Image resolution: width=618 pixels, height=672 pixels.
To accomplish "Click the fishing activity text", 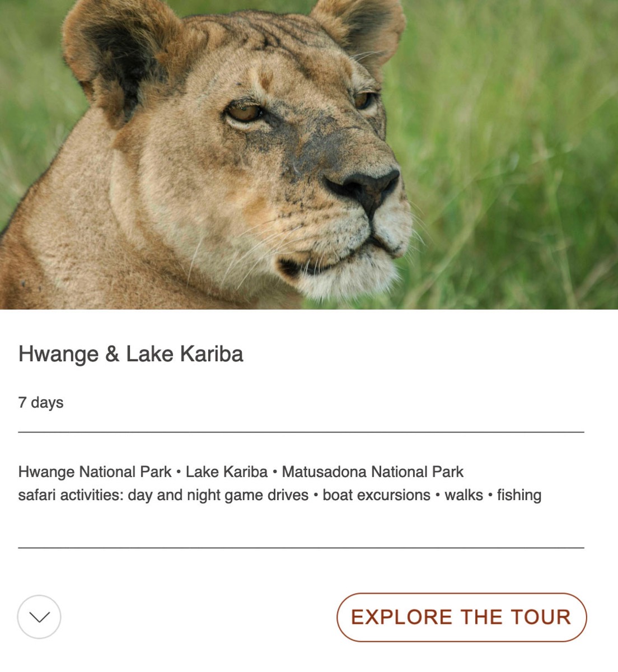I will 519,496.
